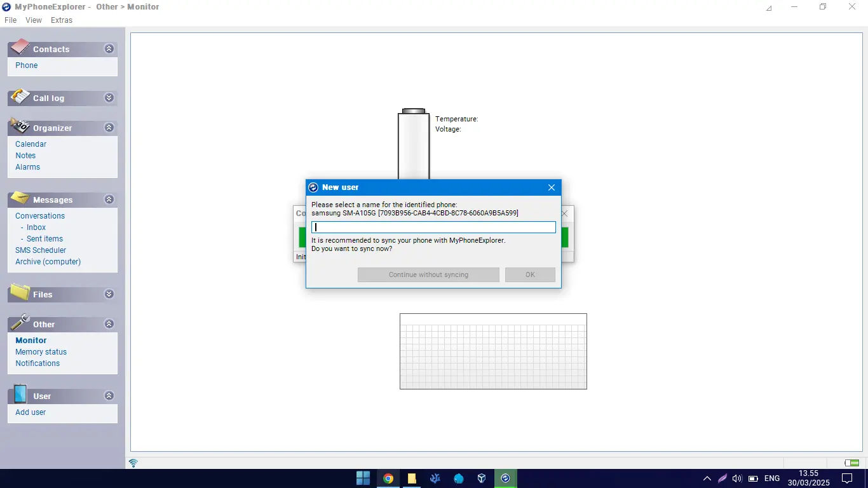Open Archive (computer)
This screenshot has width=868, height=488.
pos(48,262)
